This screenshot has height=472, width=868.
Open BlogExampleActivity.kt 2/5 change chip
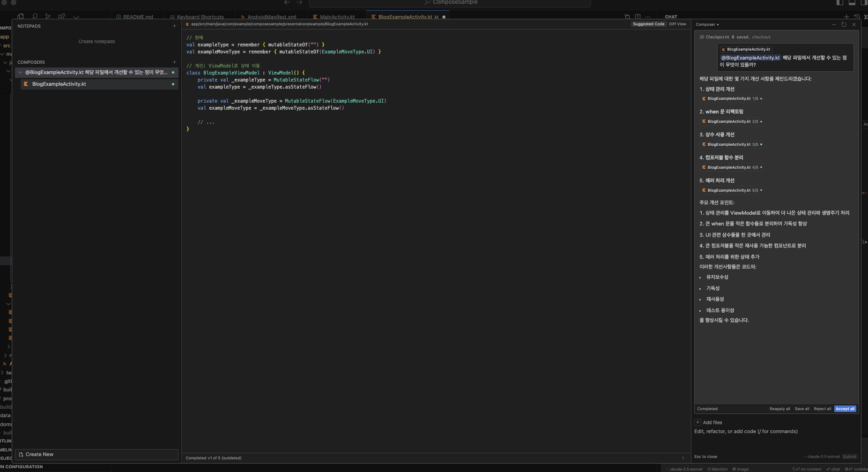click(x=732, y=121)
